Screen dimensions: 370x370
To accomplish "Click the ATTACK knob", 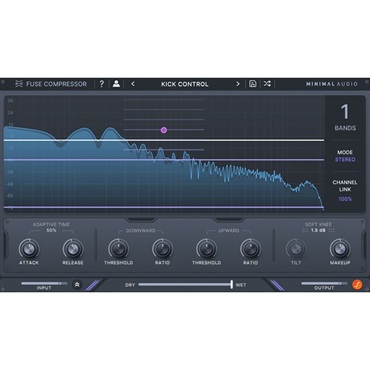I will (x=29, y=249).
